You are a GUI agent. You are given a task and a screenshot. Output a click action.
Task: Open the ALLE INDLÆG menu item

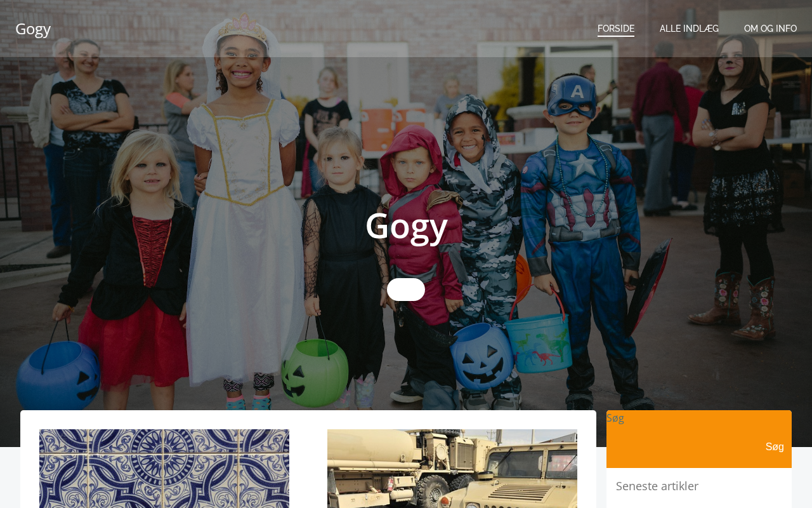(689, 29)
